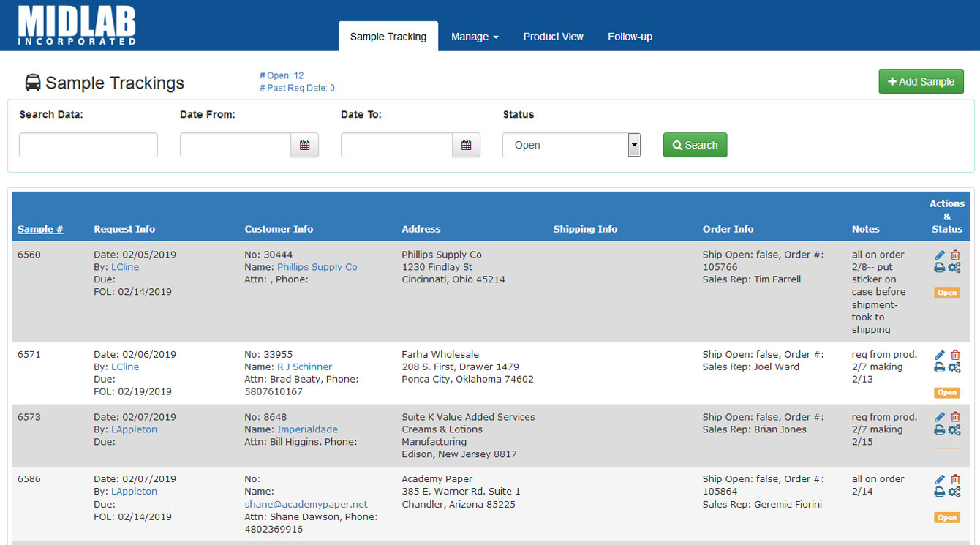This screenshot has width=980, height=545.
Task: Click the Open status badge for sample 6571
Action: click(x=946, y=393)
